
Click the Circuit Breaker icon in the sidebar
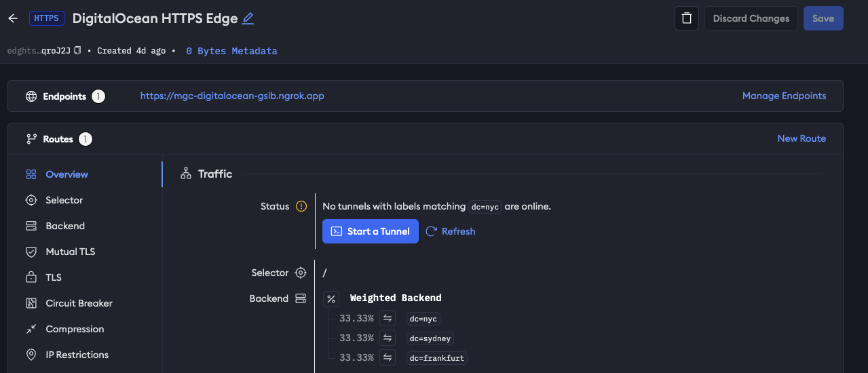(31, 303)
